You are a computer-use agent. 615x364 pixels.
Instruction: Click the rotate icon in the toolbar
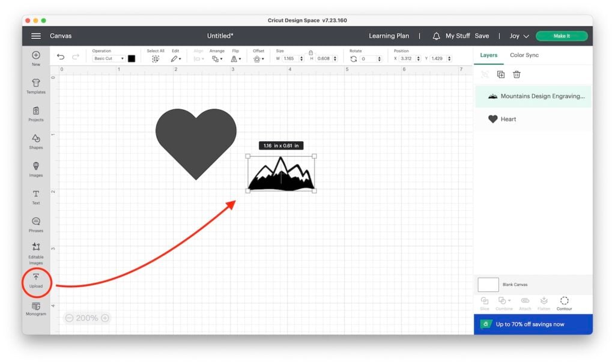[353, 59]
